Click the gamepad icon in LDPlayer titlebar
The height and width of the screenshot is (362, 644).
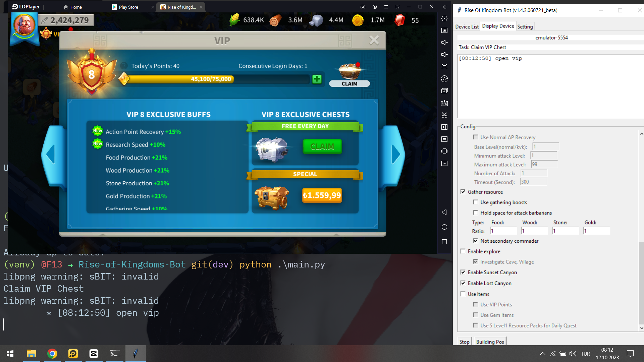[x=363, y=6]
